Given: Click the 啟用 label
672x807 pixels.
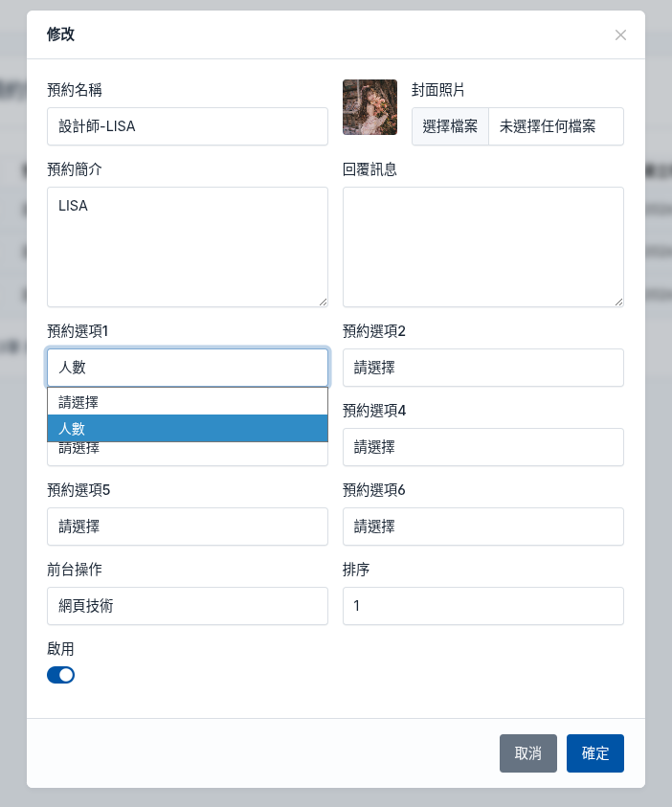Looking at the screenshot, I should click(60, 648).
